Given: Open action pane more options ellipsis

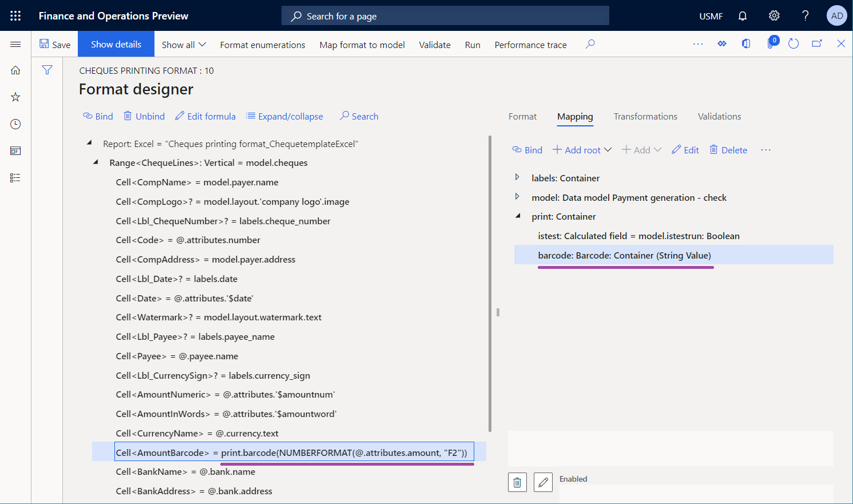Looking at the screenshot, I should [698, 44].
